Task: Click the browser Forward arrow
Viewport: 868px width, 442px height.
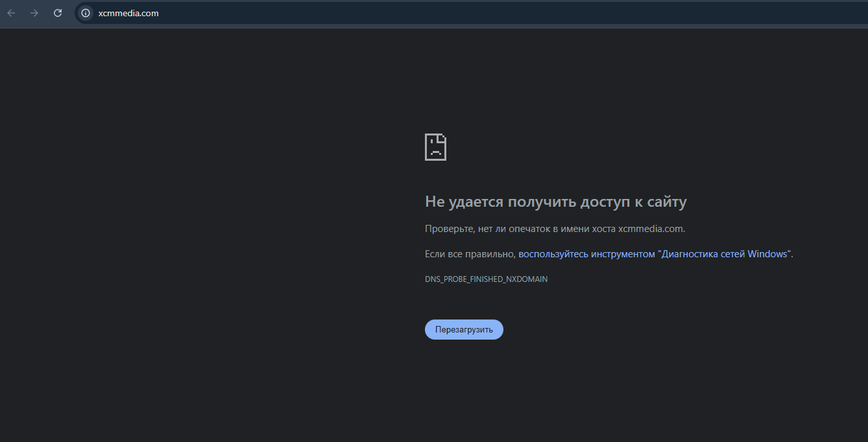Action: pos(34,13)
